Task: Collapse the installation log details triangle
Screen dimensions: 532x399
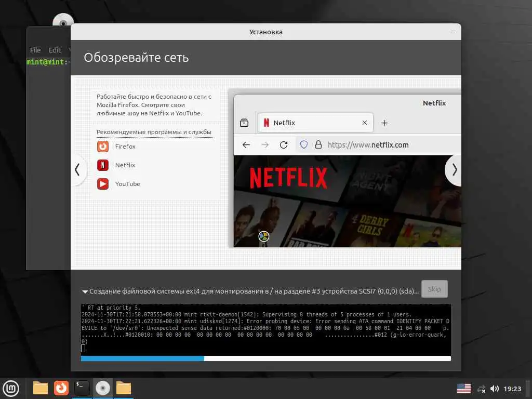Action: (x=85, y=291)
